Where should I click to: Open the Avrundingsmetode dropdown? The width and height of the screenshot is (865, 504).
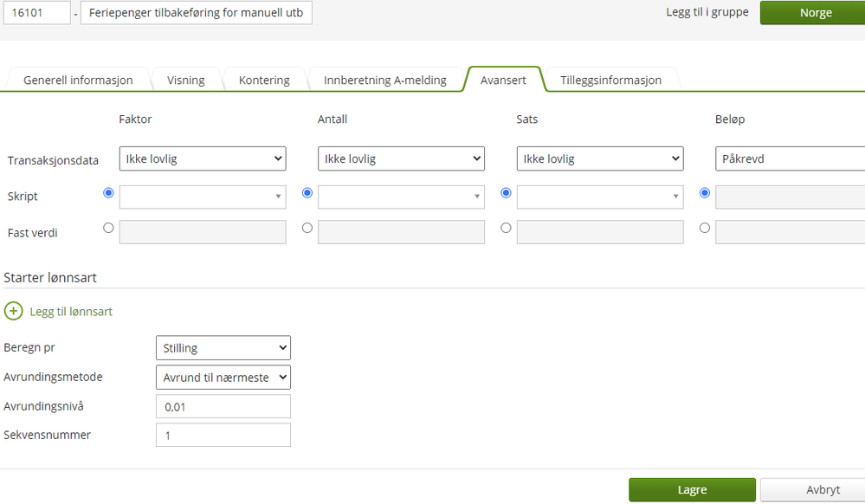(223, 378)
